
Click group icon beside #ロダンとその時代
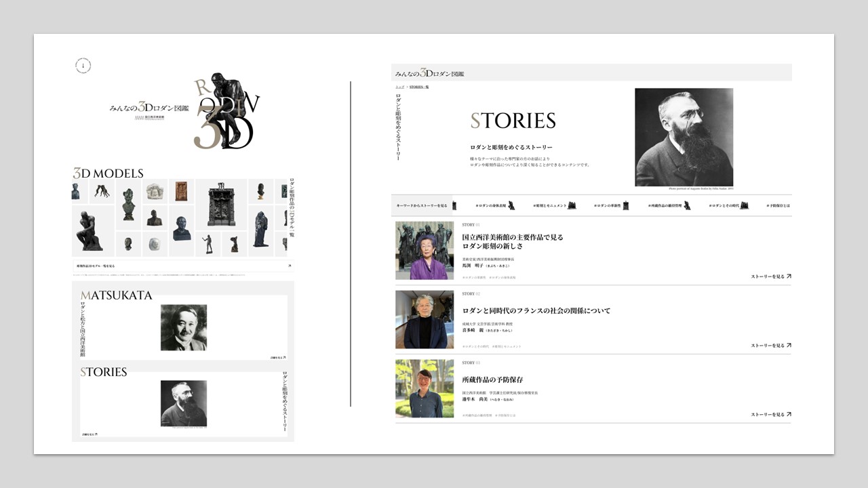click(x=744, y=205)
